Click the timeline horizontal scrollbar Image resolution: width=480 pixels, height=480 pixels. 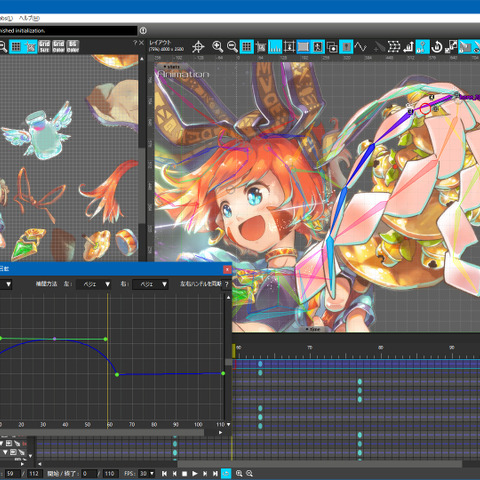[x=320, y=464]
